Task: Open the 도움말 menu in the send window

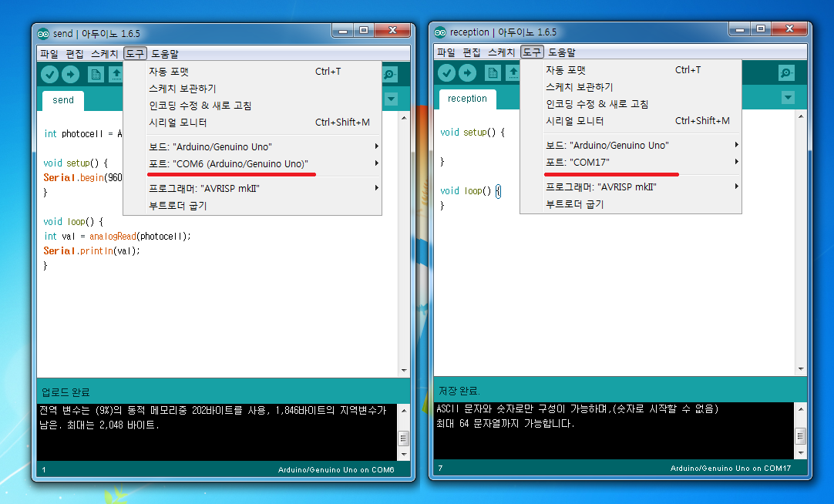Action: tap(165, 54)
